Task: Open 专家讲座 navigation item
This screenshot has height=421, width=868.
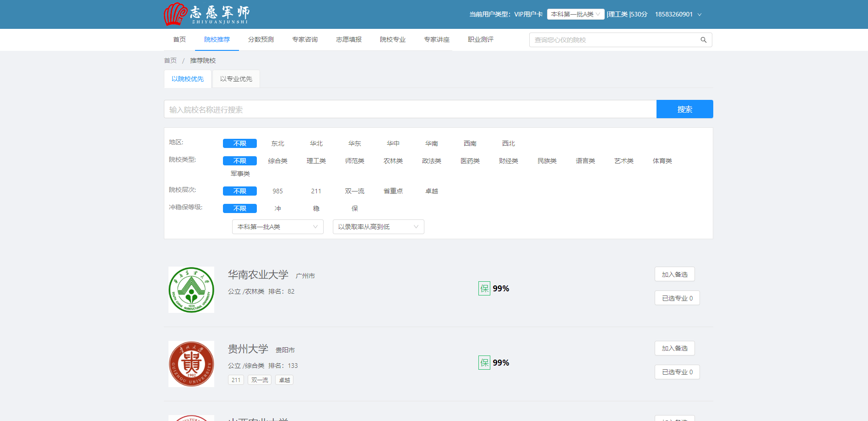Action: (437, 39)
